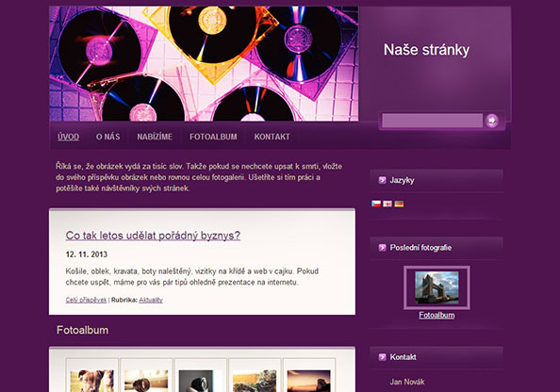Click the Fotoalbum link under the photo
Image resolution: width=560 pixels, height=392 pixels.
coord(436,316)
